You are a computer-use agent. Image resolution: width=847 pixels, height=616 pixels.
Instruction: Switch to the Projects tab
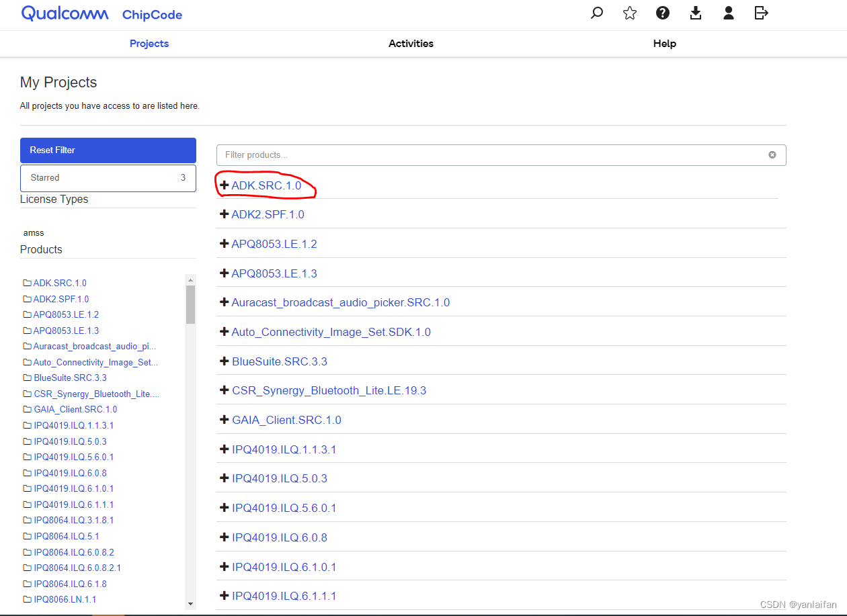click(149, 44)
